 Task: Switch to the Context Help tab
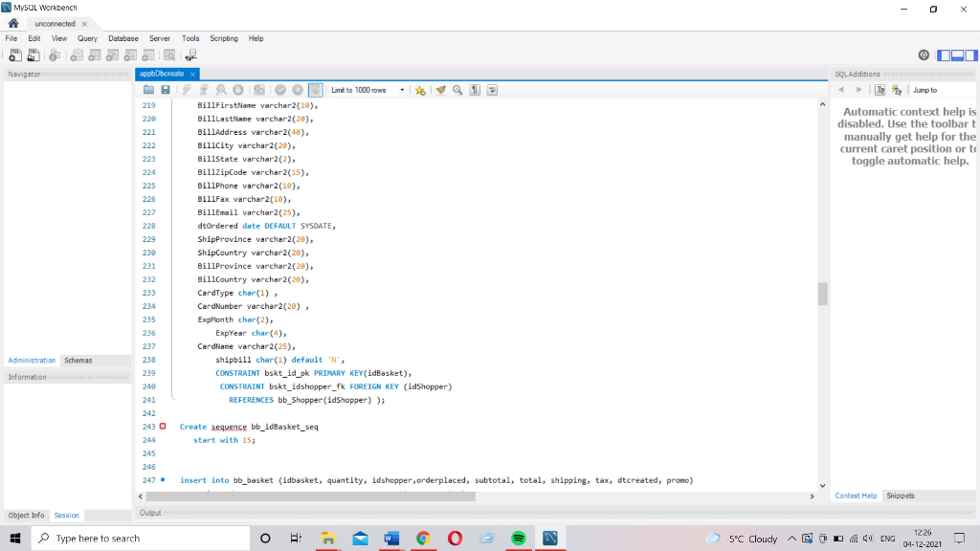click(x=856, y=496)
